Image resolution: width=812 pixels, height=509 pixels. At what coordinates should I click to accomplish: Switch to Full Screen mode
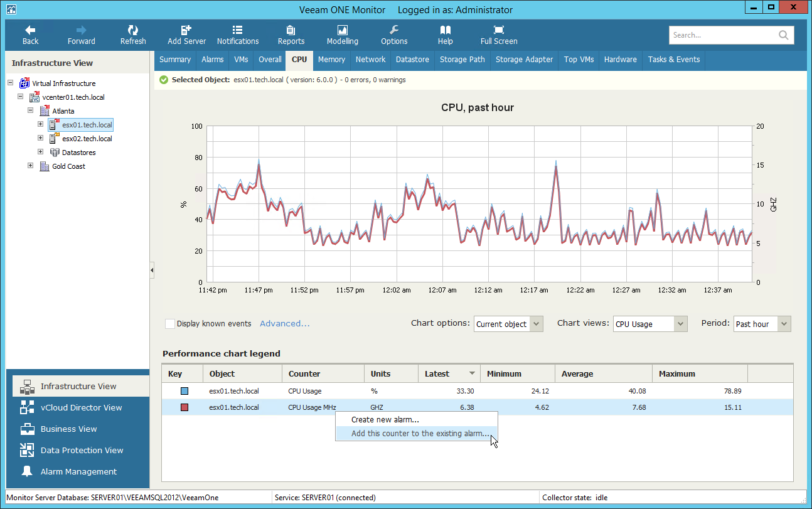point(499,35)
